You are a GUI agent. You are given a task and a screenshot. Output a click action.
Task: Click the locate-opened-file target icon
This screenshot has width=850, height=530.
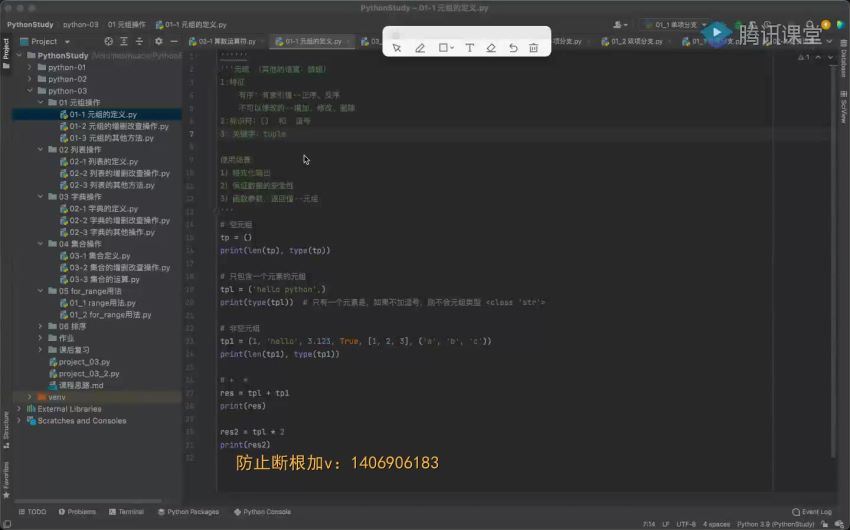pos(108,41)
